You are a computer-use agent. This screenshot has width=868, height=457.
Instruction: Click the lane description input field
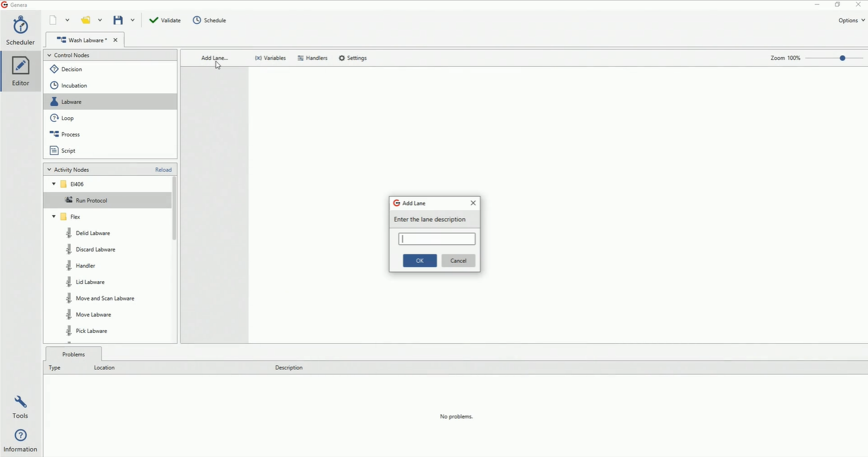point(436,238)
